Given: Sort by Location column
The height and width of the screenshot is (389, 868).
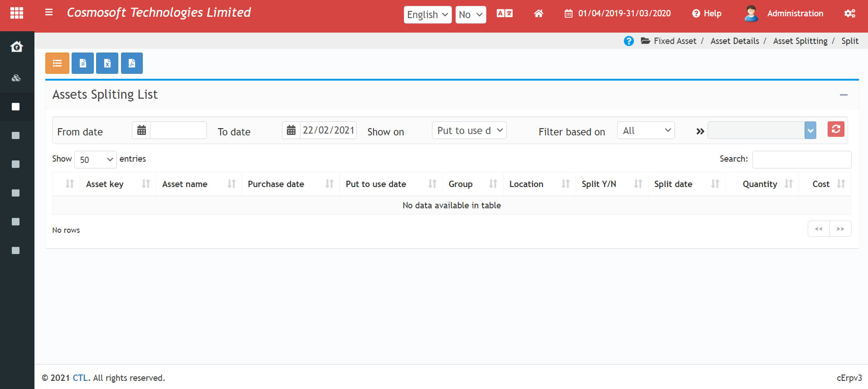Looking at the screenshot, I should tap(539, 184).
